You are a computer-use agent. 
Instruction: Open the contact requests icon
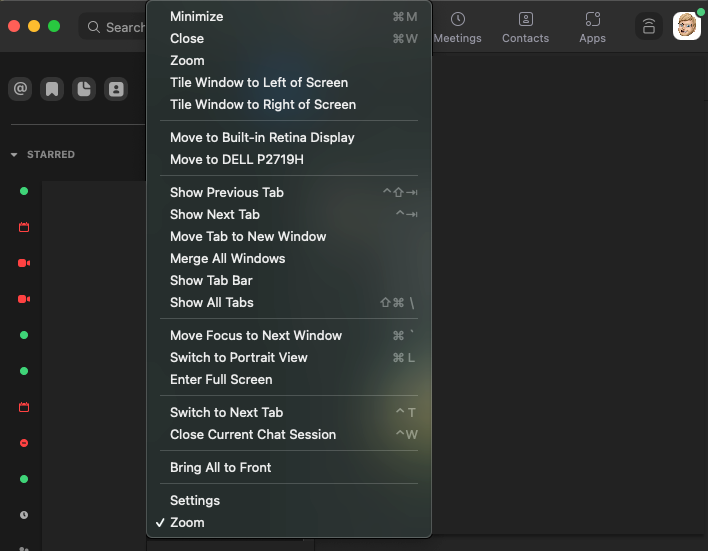117,89
